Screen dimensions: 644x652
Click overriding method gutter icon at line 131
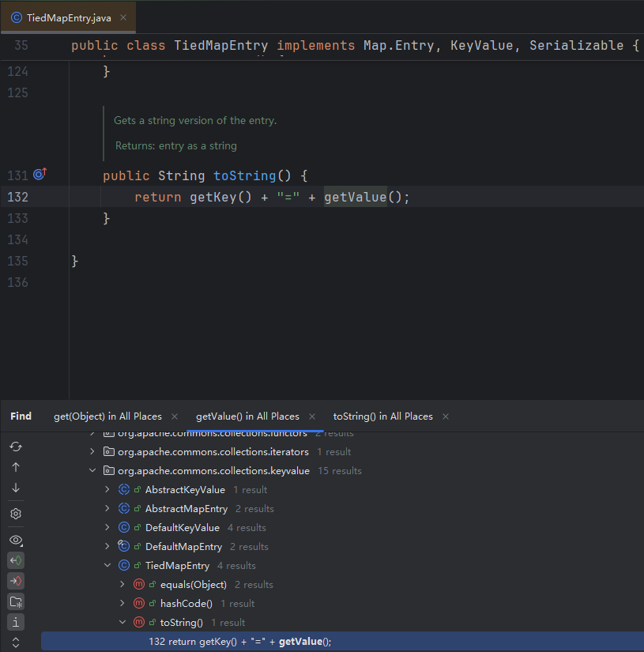40,175
